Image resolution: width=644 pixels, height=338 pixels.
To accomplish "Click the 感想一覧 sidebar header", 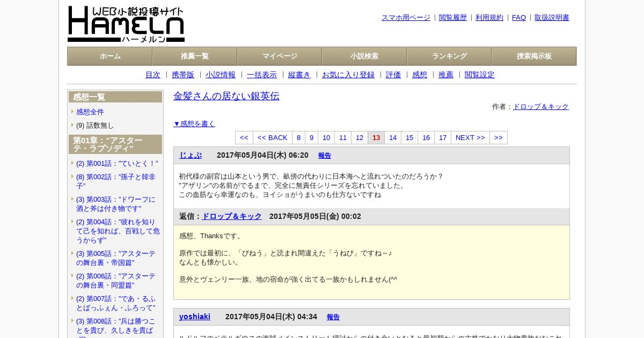I will (x=115, y=97).
